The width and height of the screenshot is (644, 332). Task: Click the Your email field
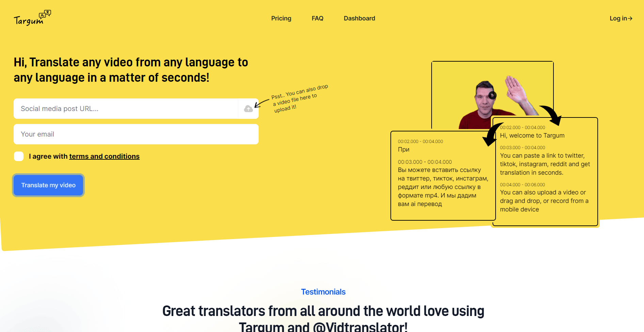(x=119, y=134)
